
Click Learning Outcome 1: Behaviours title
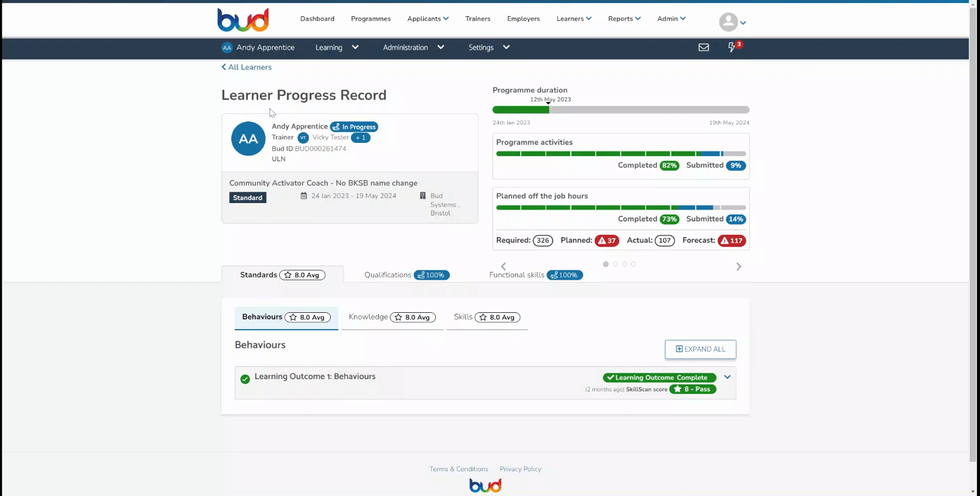pos(315,377)
